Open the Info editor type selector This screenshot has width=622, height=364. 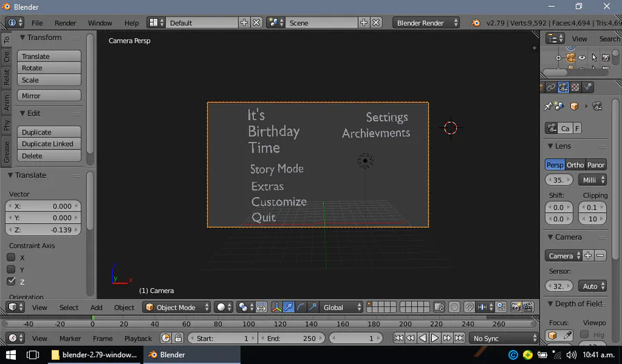pyautogui.click(x=15, y=23)
